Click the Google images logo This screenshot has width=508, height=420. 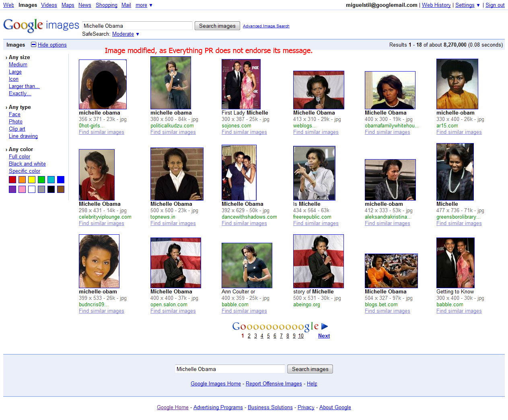[41, 25]
